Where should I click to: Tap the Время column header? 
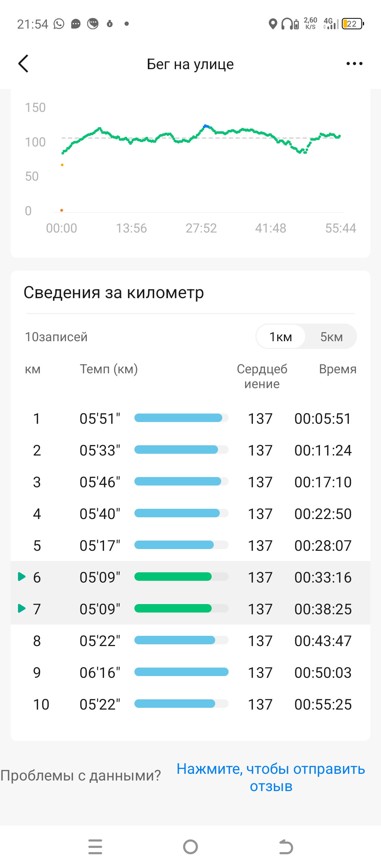[338, 369]
